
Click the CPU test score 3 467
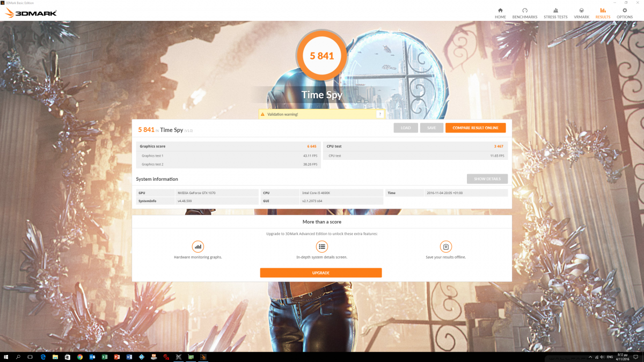[x=499, y=146]
